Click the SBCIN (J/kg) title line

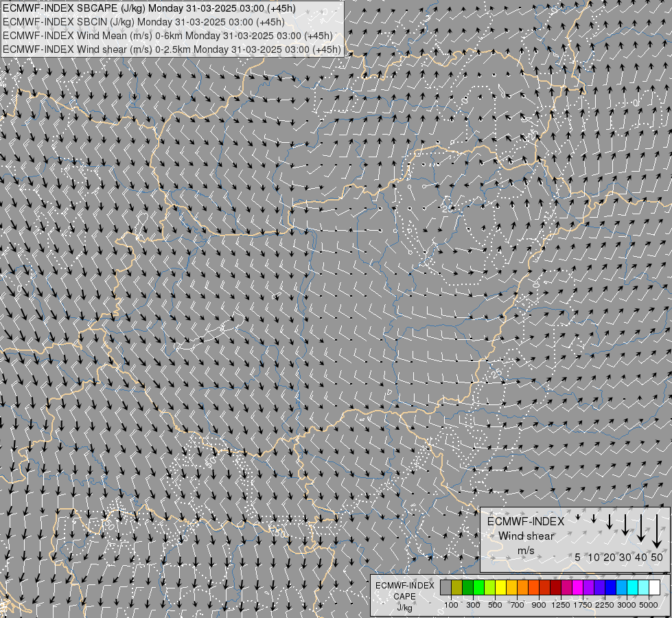coord(143,22)
